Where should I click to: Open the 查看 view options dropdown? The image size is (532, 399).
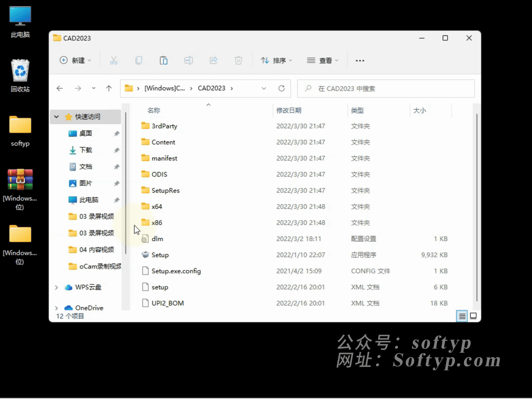[323, 60]
